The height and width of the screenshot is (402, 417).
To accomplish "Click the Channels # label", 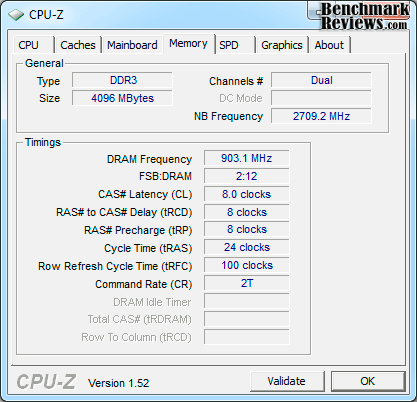I will coord(236,81).
